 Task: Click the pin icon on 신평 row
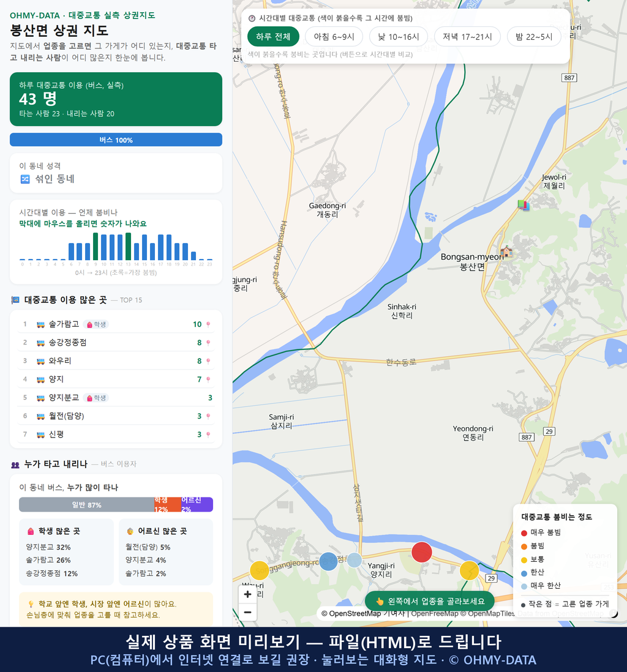point(208,435)
